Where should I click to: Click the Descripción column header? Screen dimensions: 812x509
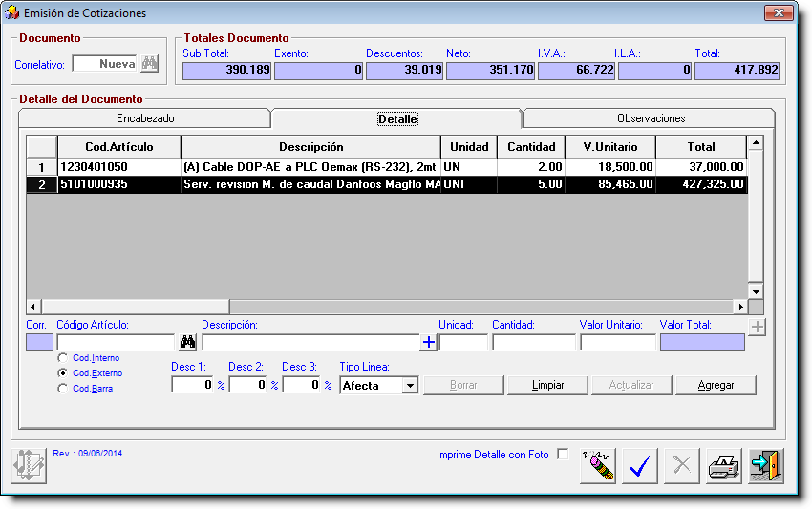click(310, 147)
